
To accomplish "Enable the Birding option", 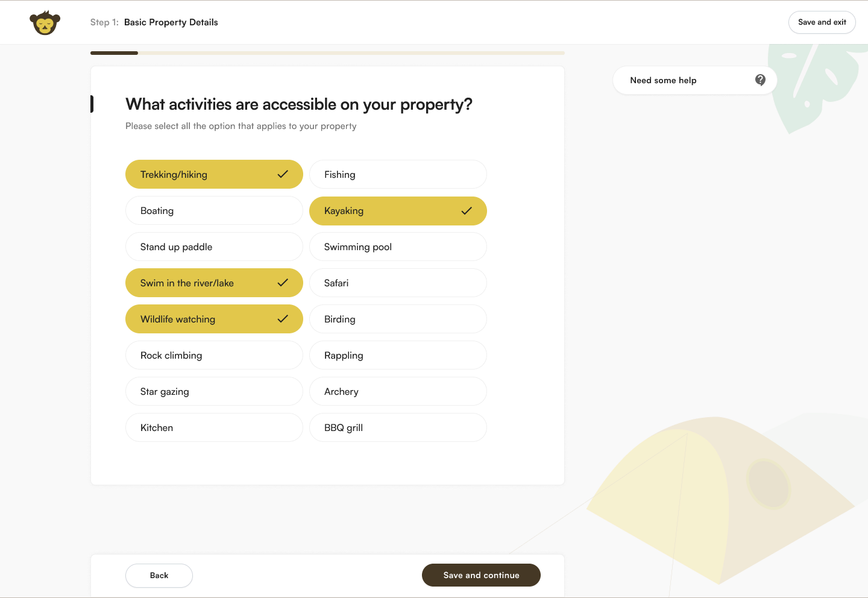I will (398, 319).
